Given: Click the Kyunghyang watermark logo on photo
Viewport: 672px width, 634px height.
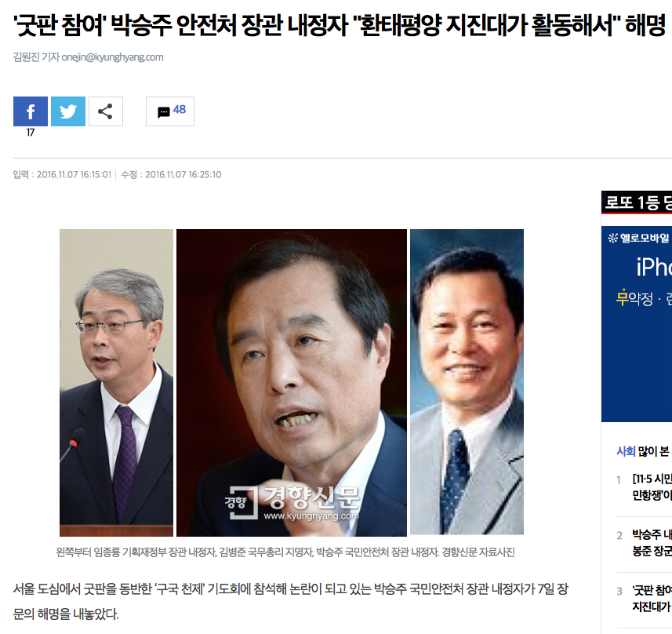Looking at the screenshot, I should coord(292,503).
